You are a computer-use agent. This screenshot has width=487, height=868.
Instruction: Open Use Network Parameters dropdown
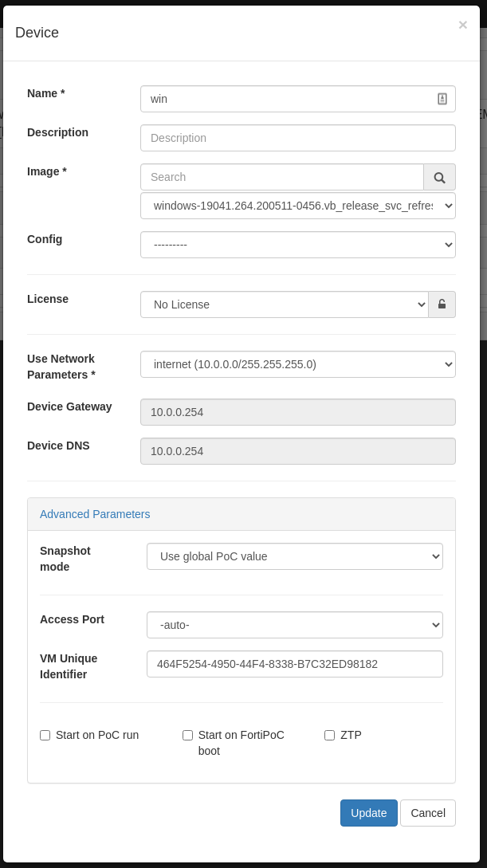tap(297, 364)
